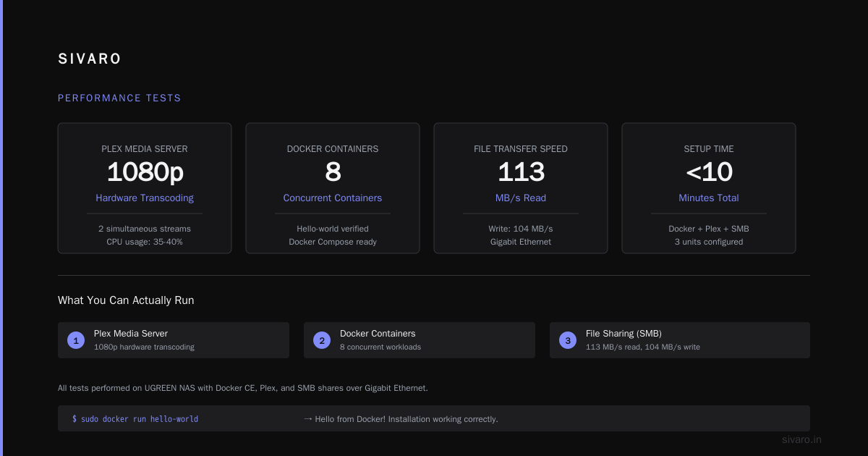Select 'Docker + Plex + SMB' text
Image resolution: width=868 pixels, height=456 pixels.
pyautogui.click(x=709, y=229)
